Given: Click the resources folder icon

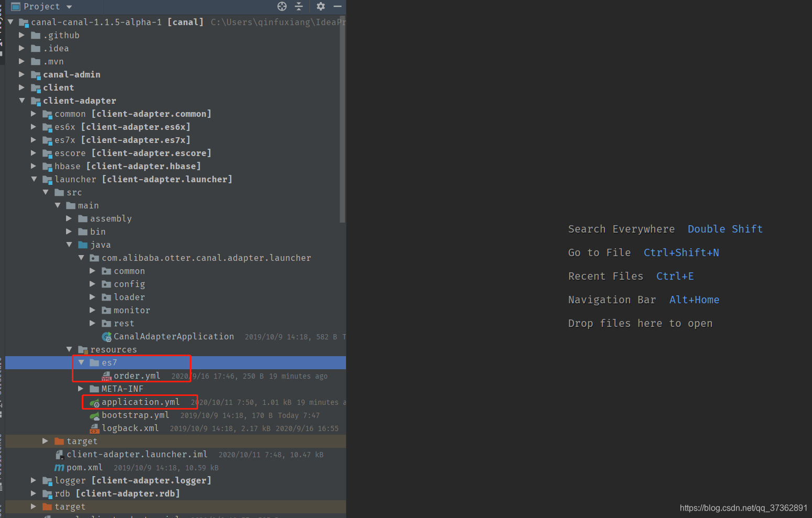Looking at the screenshot, I should 83,350.
